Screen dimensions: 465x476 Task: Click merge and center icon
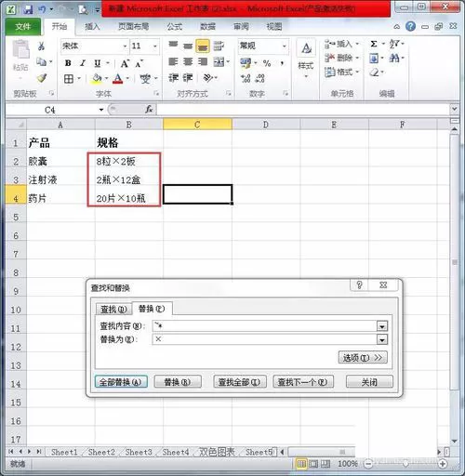[x=219, y=62]
